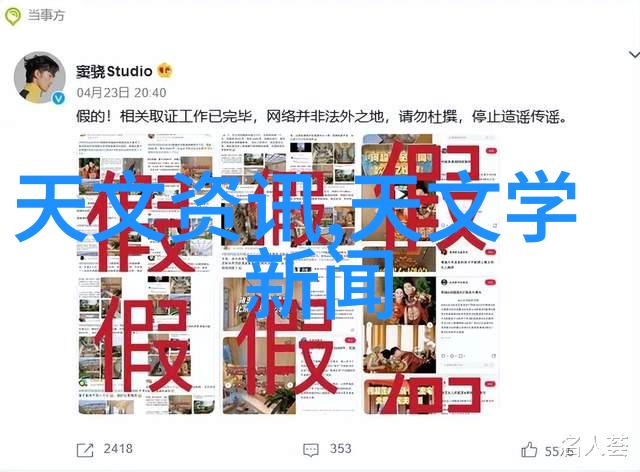
Task: Click the green 当事方 logo icon
Action: click(x=13, y=16)
